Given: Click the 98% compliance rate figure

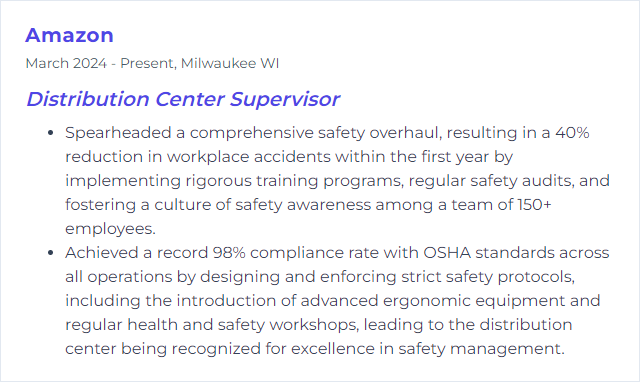Looking at the screenshot, I should tap(229, 253).
